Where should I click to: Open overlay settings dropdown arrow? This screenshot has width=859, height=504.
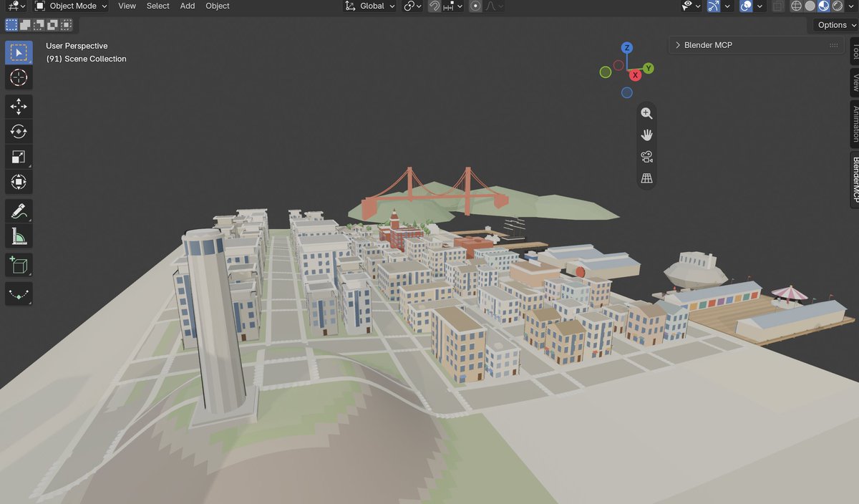click(759, 6)
